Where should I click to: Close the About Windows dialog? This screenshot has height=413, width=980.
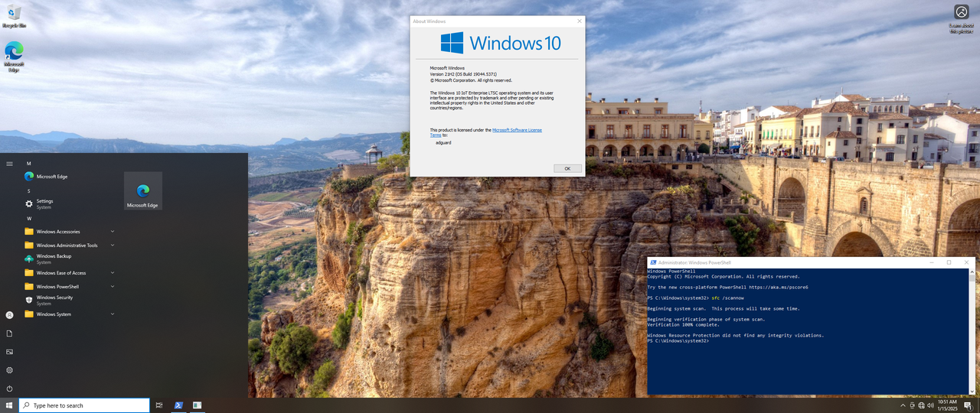tap(580, 21)
